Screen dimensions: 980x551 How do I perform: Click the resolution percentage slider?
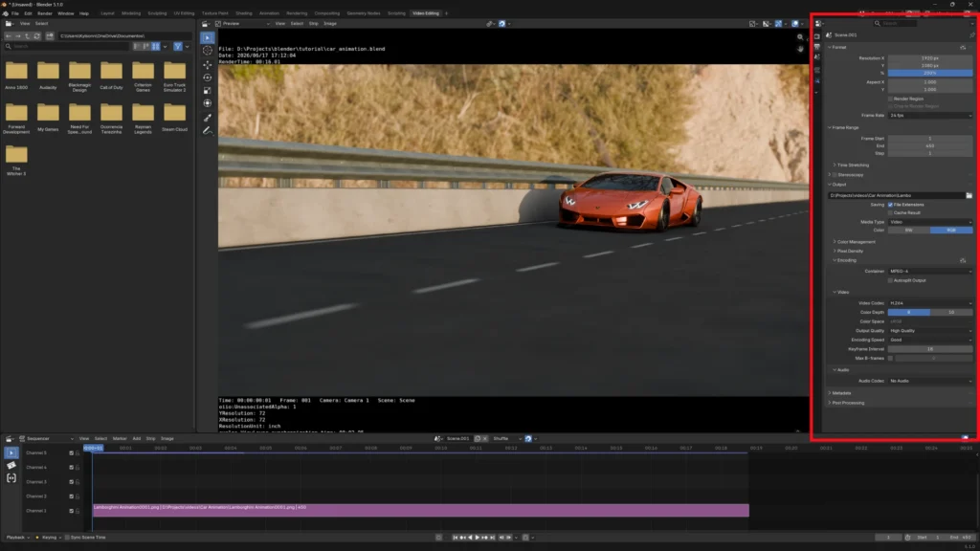(x=930, y=73)
